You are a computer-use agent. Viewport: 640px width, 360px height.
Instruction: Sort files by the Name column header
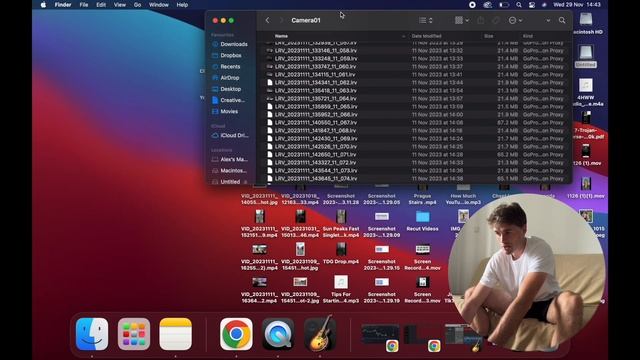coord(281,36)
